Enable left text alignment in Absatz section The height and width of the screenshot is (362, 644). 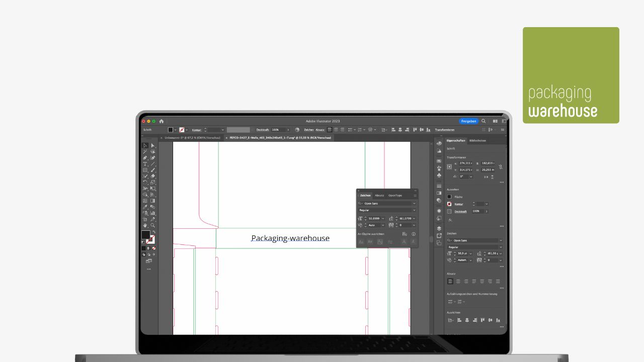coord(450,281)
